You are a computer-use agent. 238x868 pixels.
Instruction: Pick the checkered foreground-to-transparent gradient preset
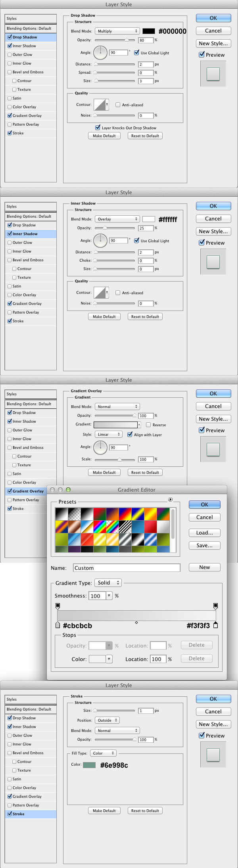(74, 514)
